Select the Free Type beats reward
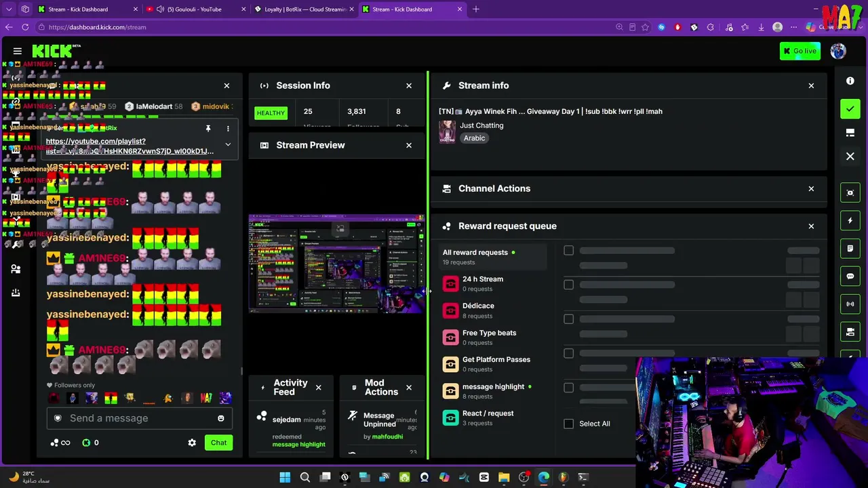 coord(492,338)
